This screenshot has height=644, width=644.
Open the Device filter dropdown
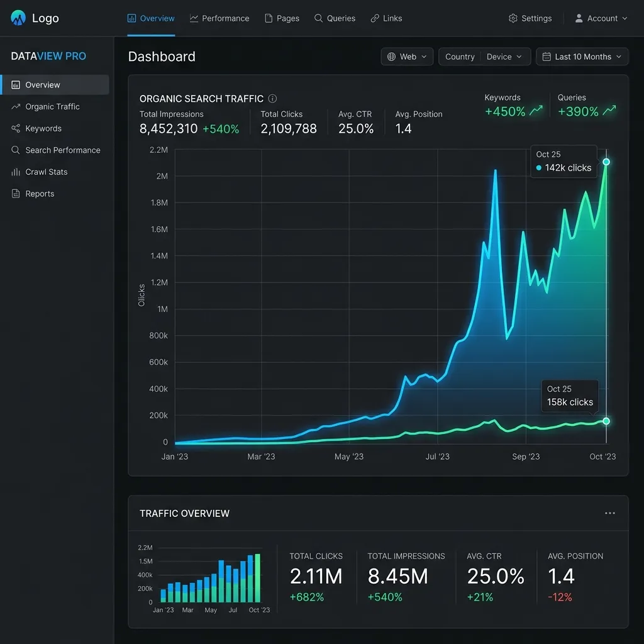click(504, 57)
